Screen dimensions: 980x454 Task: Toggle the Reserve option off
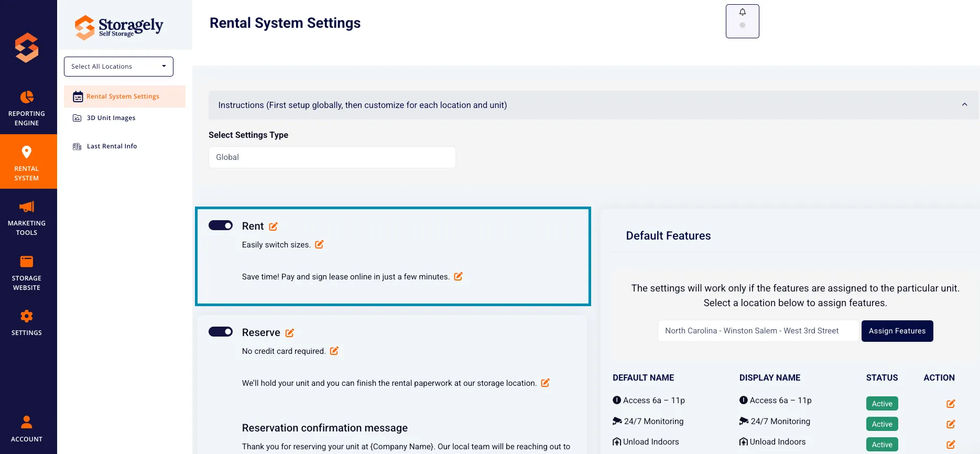221,332
